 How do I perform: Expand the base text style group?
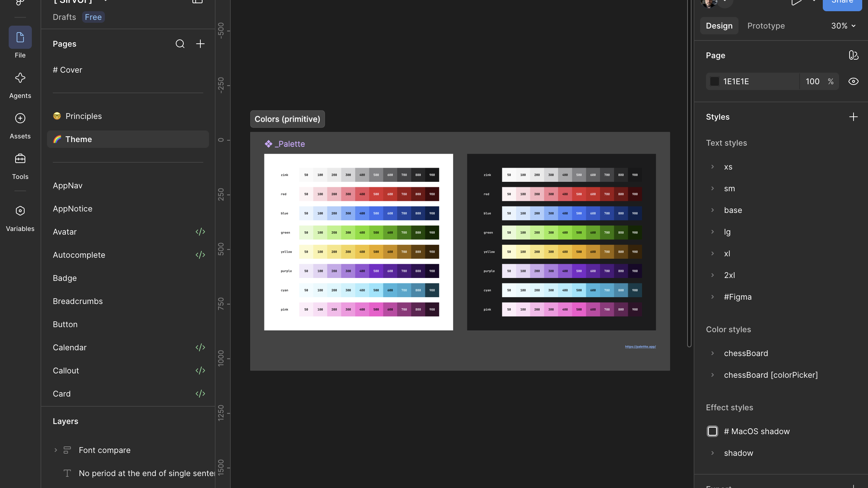click(x=712, y=210)
